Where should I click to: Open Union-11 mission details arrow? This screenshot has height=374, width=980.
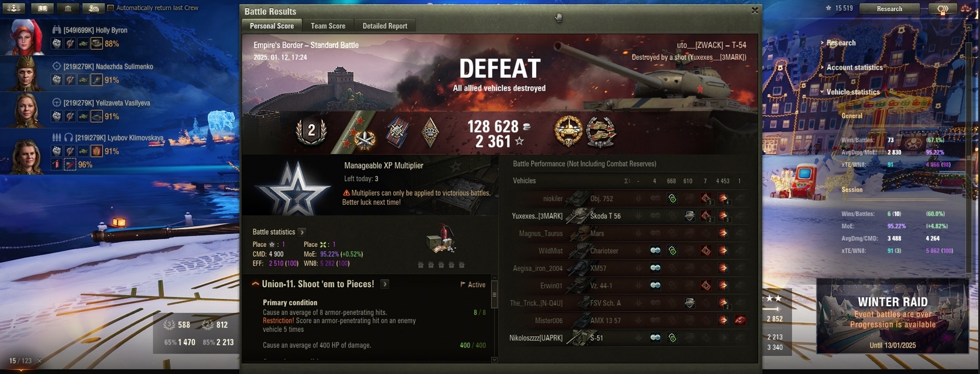[x=385, y=284]
